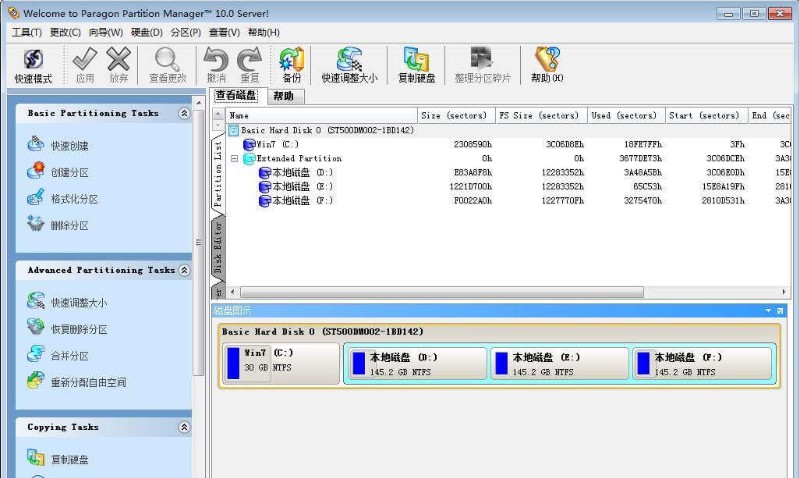Screen dimensions: 799x478
Task: Open the 工具(T) menu
Action: 26,33
